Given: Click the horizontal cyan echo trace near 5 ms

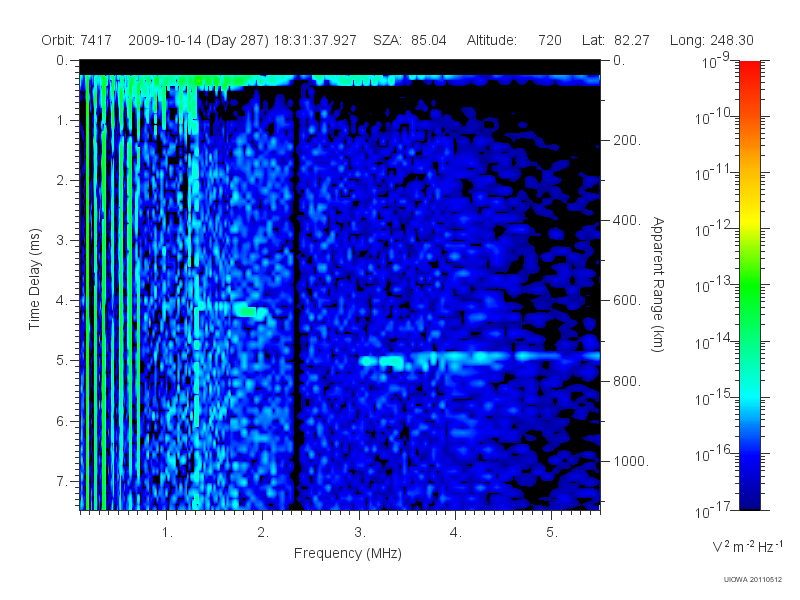Looking at the screenshot, I should pyautogui.click(x=479, y=357).
